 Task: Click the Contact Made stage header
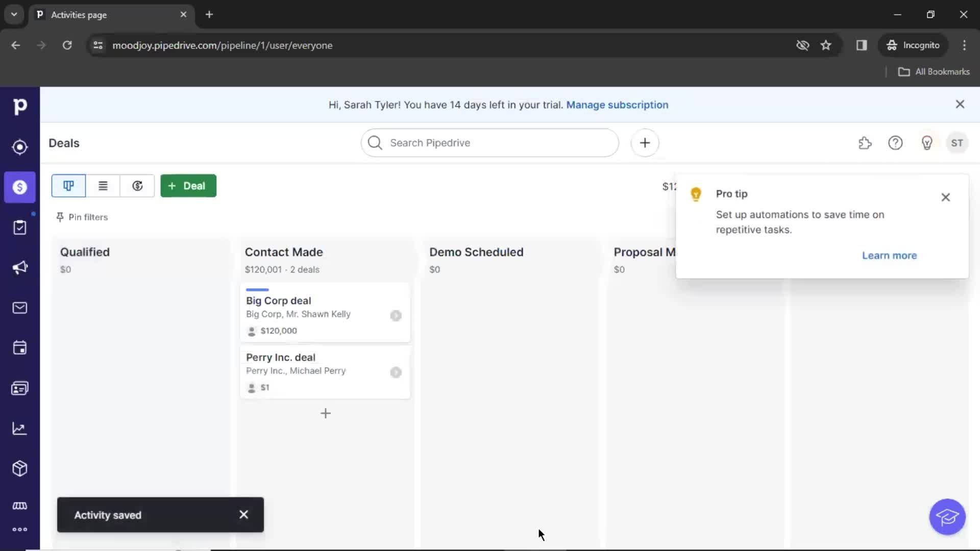(x=284, y=252)
